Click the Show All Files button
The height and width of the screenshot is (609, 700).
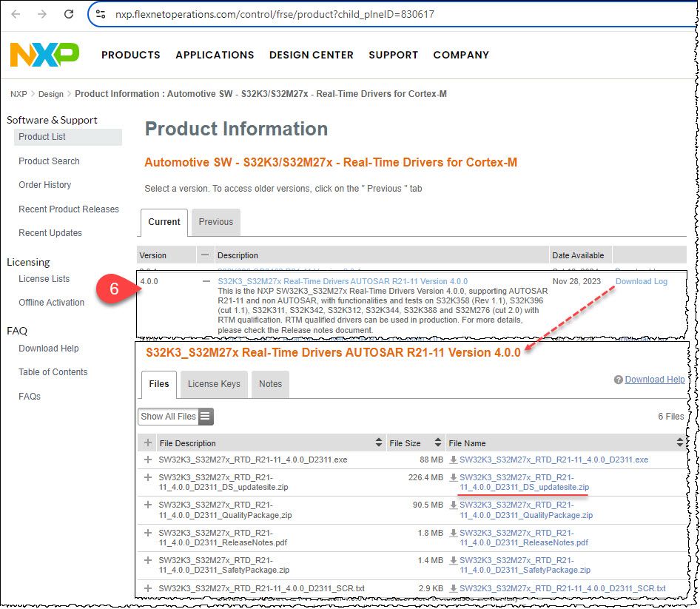point(175,416)
